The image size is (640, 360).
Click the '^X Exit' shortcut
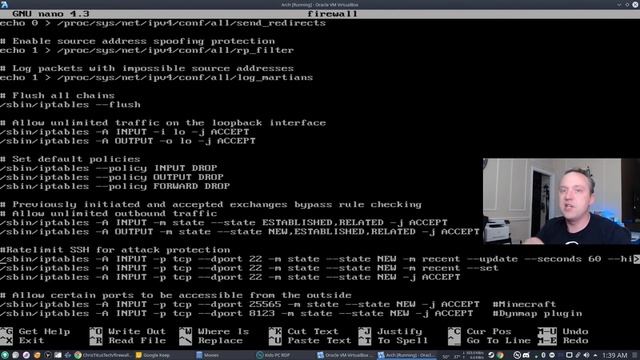tap(22, 340)
